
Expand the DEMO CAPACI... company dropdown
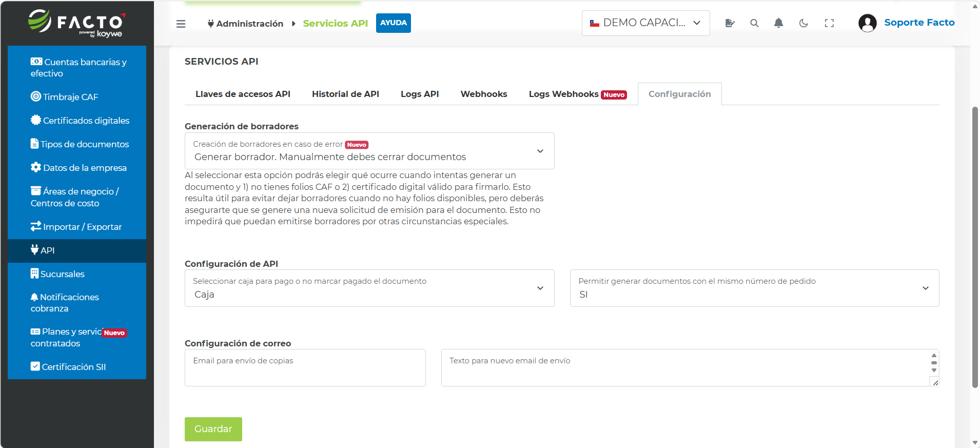[645, 23]
